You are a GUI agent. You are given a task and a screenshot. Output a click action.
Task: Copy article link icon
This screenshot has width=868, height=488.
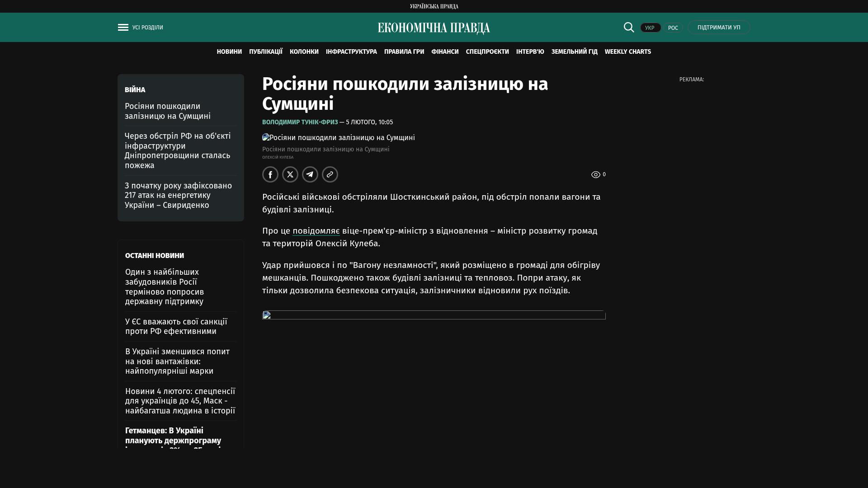pyautogui.click(x=330, y=174)
